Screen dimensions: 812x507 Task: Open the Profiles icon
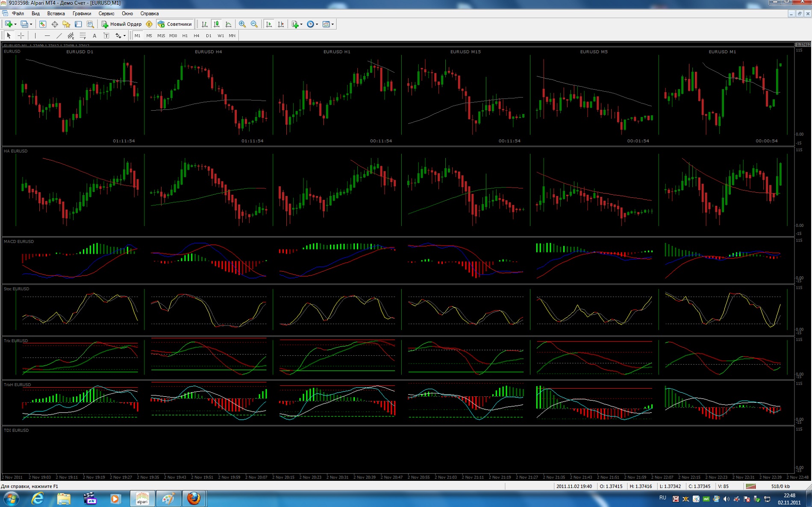tap(24, 24)
